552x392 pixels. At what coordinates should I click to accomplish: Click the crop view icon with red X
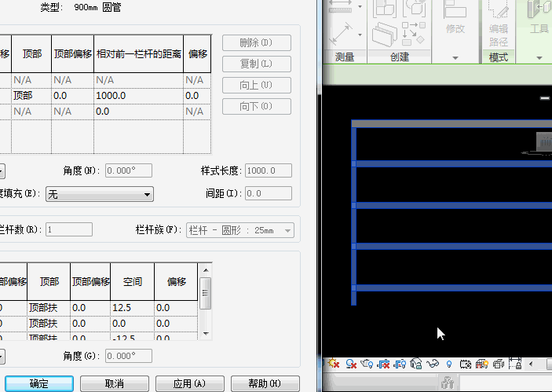[384, 364]
